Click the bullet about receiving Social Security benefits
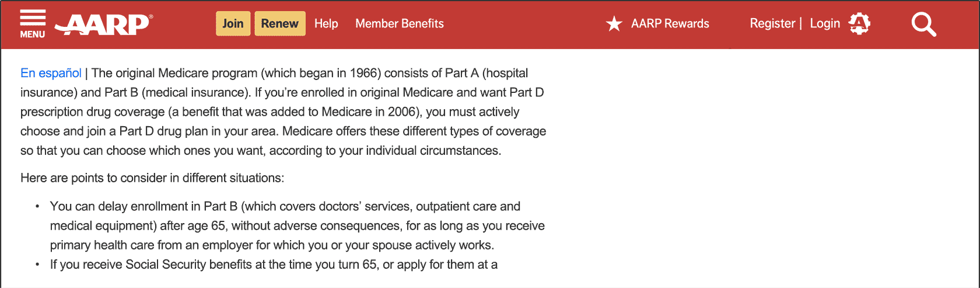980x288 pixels. 274,264
